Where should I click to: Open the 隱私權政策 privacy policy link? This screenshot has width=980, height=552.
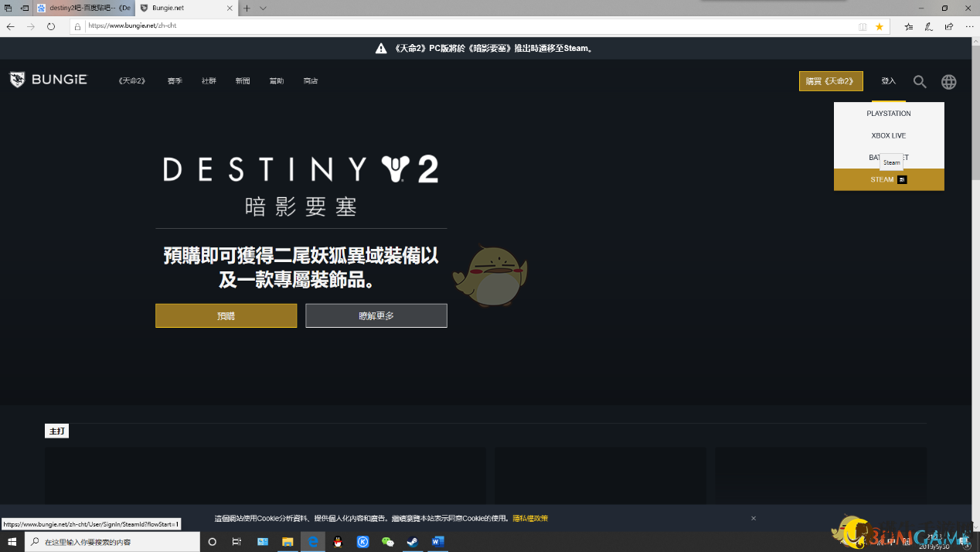[x=529, y=518]
